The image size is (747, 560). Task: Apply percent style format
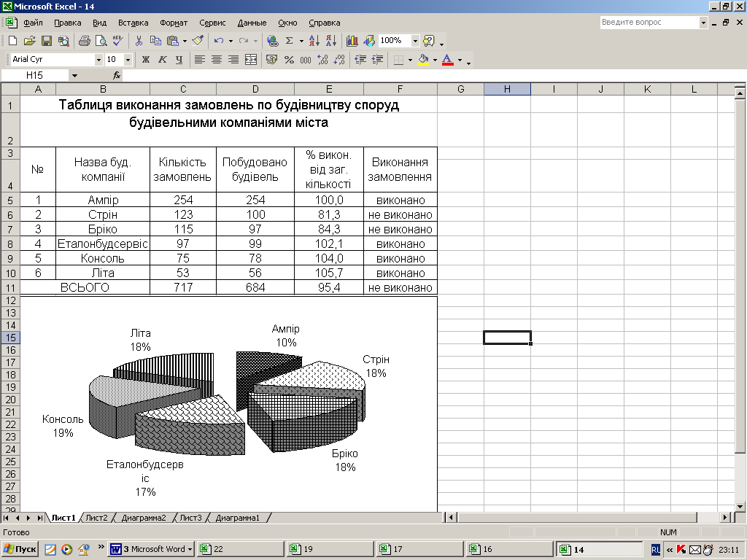coord(289,60)
